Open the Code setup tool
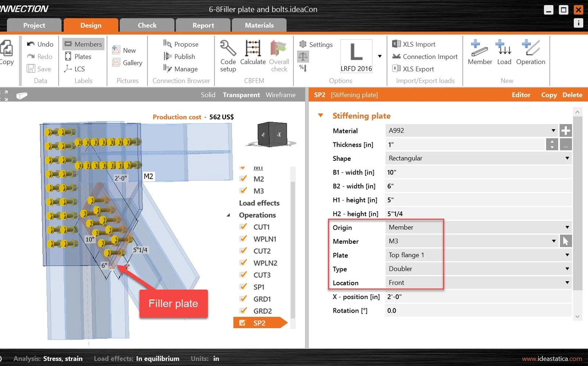This screenshot has height=366, width=588. tap(228, 56)
